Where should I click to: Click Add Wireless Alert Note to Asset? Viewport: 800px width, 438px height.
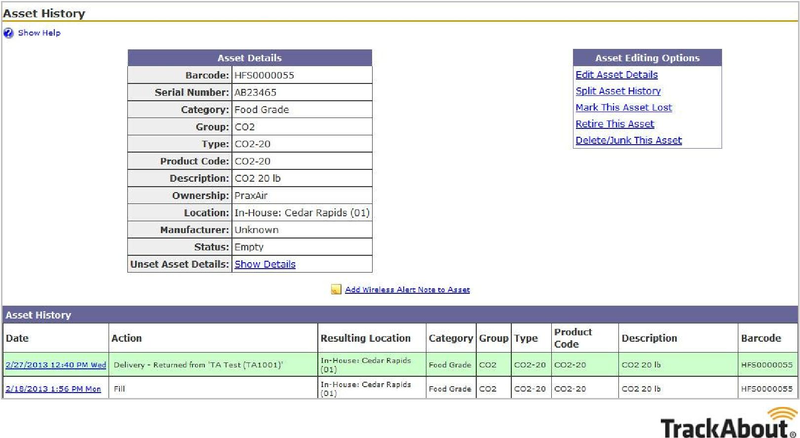407,289
